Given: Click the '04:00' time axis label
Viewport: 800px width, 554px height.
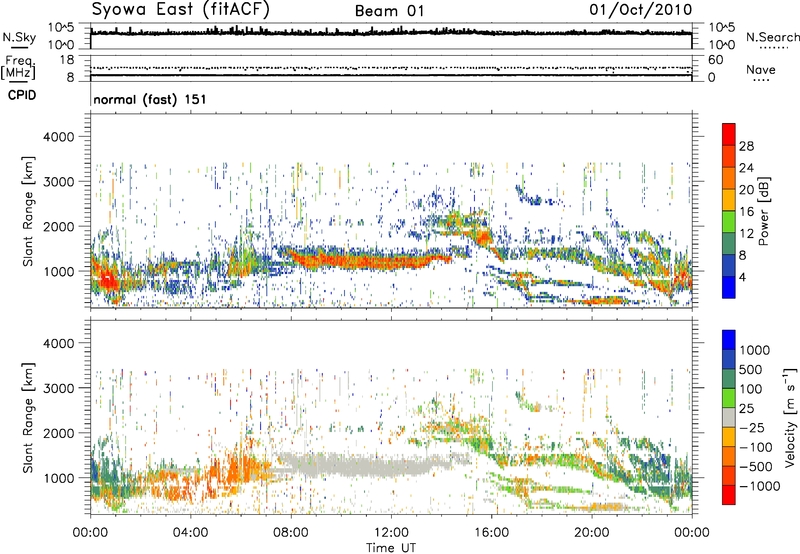Looking at the screenshot, I should pyautogui.click(x=190, y=533).
